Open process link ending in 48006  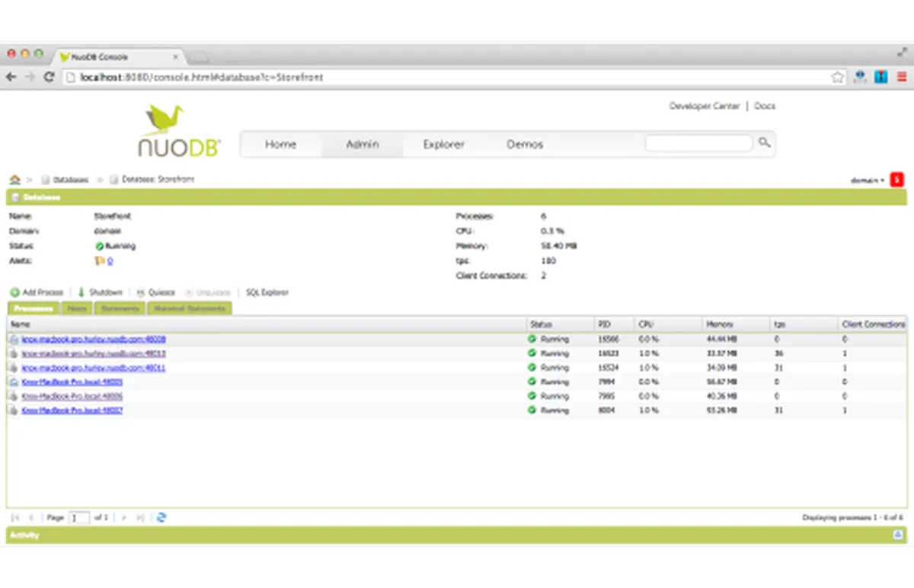coord(72,396)
